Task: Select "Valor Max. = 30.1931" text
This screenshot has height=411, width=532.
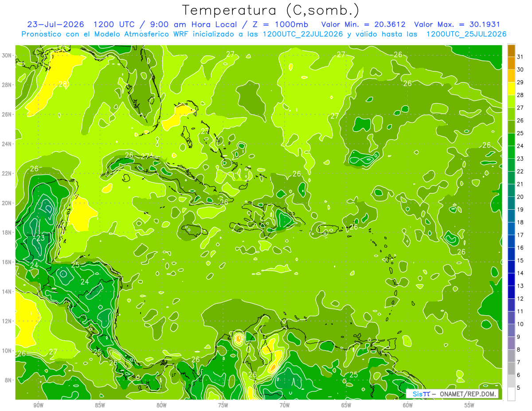Action: 457,24
